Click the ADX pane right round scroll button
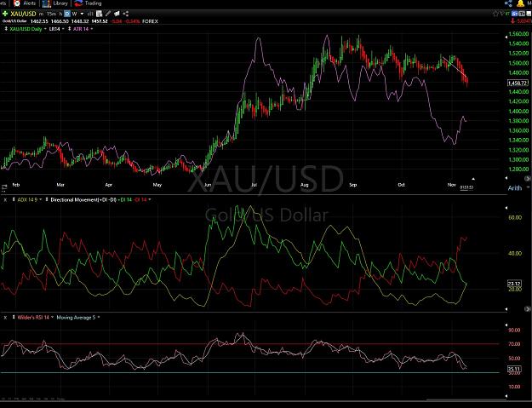The image size is (532, 408). coord(528,309)
